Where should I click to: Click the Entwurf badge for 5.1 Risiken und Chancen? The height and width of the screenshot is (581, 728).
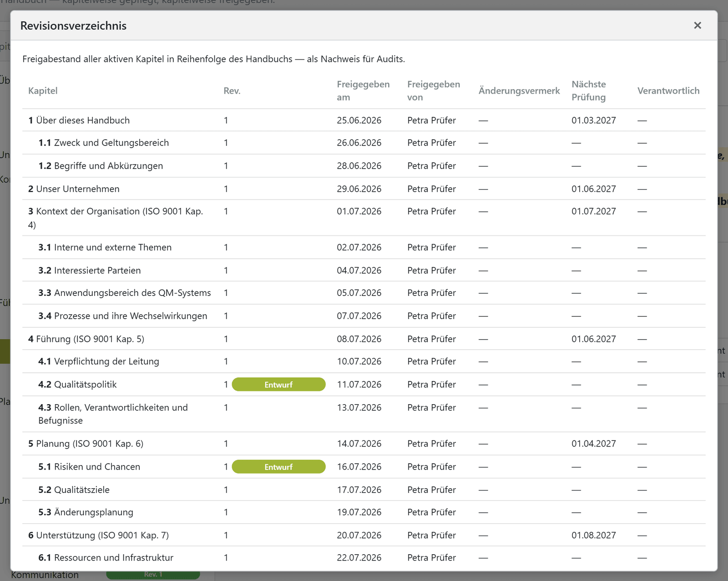(278, 467)
